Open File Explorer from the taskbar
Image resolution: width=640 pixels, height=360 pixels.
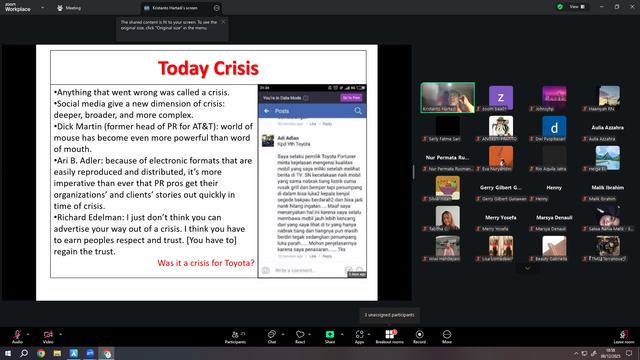tap(57, 353)
